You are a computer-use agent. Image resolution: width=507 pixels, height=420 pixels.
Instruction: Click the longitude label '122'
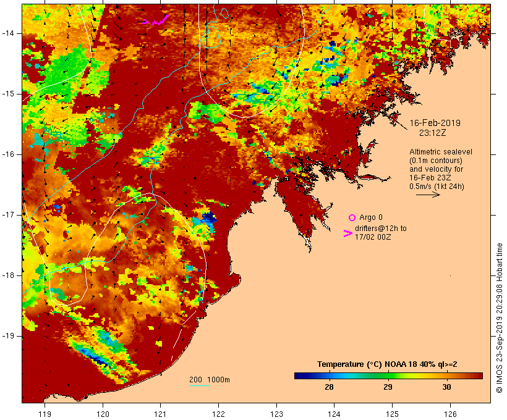click(219, 414)
